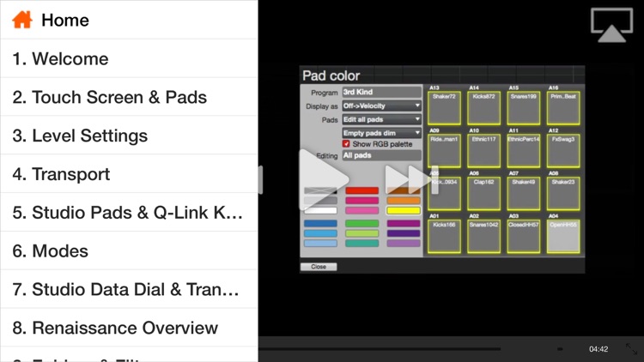The image size is (644, 362).
Task: Pick the yellow color swatch
Action: click(404, 210)
